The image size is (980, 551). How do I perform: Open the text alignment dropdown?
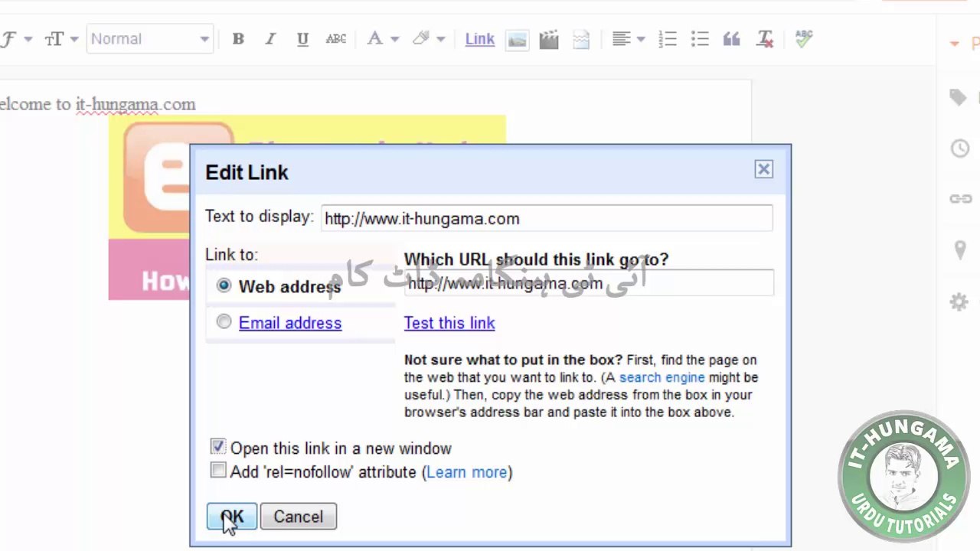(629, 39)
